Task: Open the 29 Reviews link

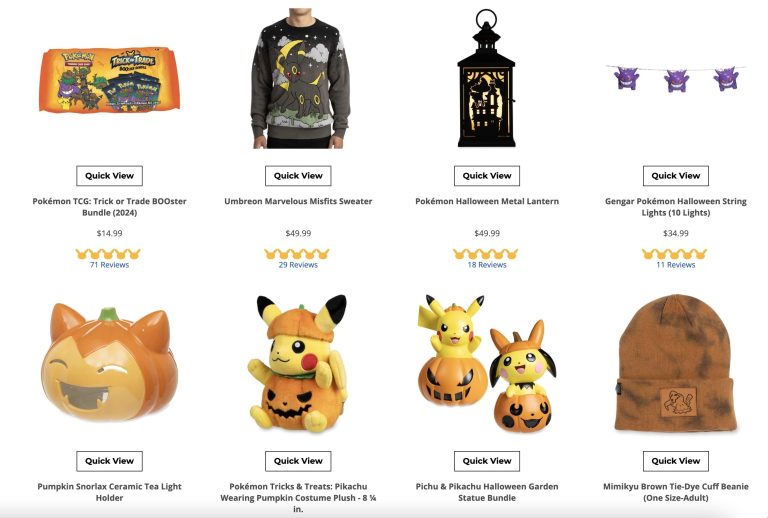Action: pos(298,265)
